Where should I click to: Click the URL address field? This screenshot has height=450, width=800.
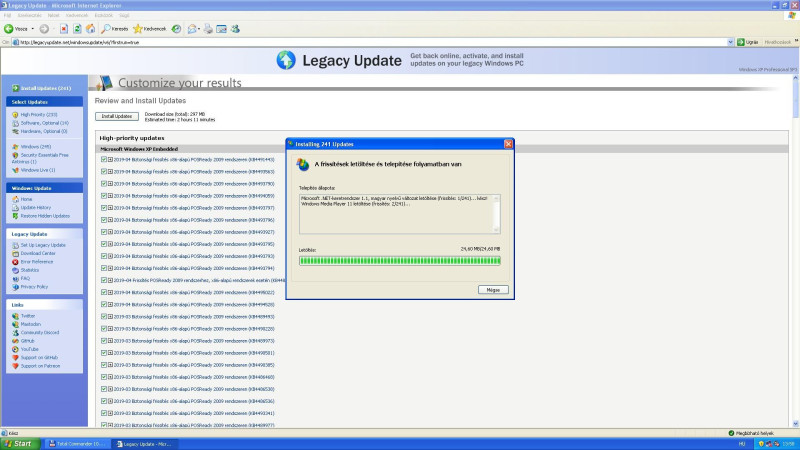point(370,42)
